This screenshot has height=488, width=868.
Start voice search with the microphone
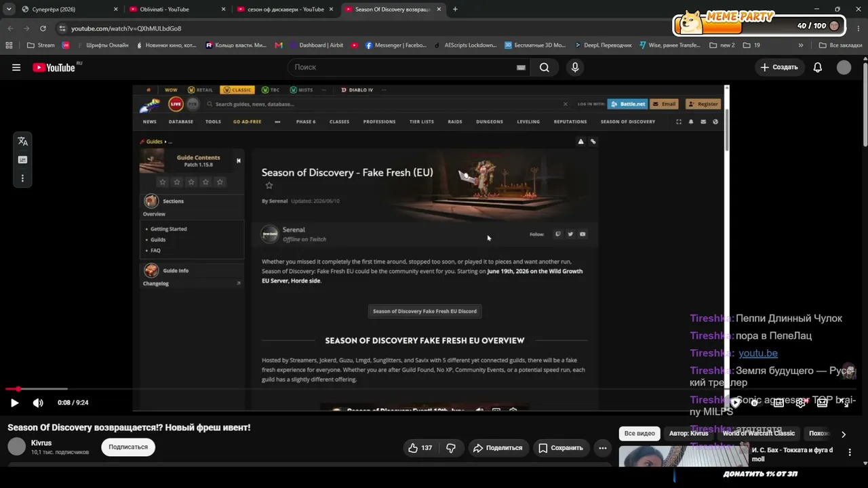coord(575,67)
